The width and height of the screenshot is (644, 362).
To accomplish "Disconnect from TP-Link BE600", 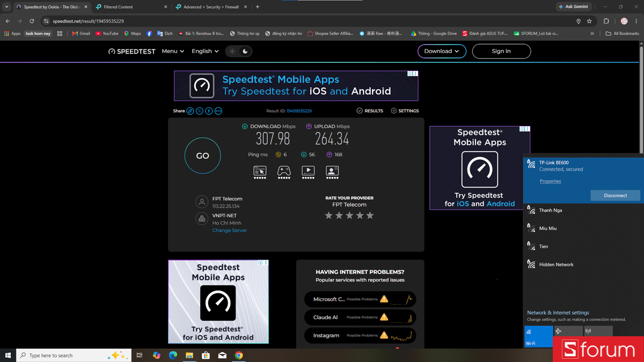I will pos(615,195).
